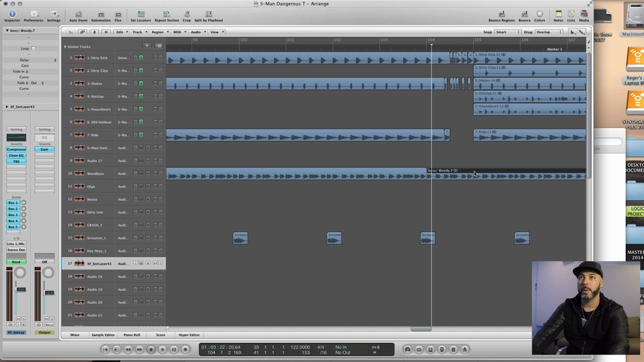This screenshot has height=362, width=644.
Task: Open the MIDI local menu
Action: coord(179,32)
